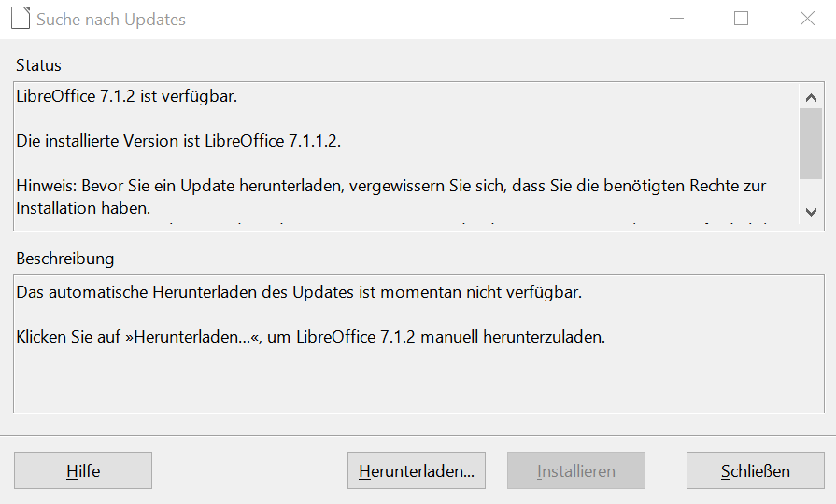Click the scrollbar track below the thumb
The width and height of the screenshot is (836, 504).
click(811, 190)
